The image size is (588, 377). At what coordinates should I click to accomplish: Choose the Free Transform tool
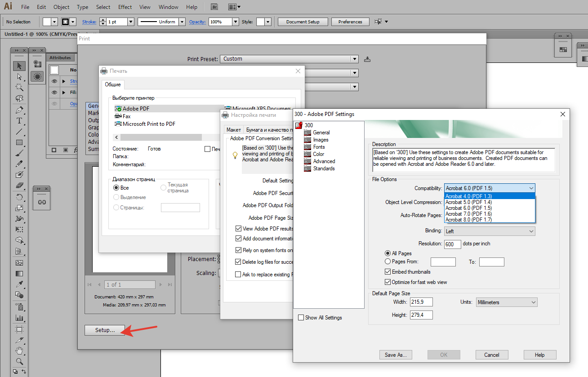[x=19, y=230]
